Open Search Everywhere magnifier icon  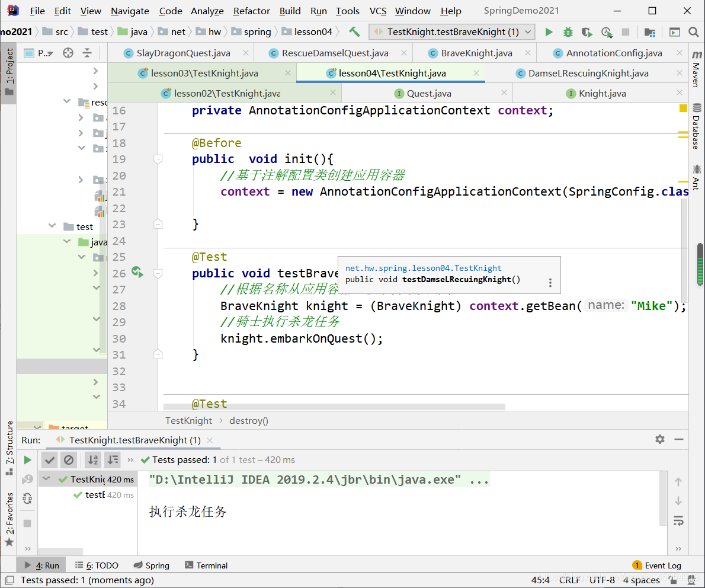(x=693, y=32)
